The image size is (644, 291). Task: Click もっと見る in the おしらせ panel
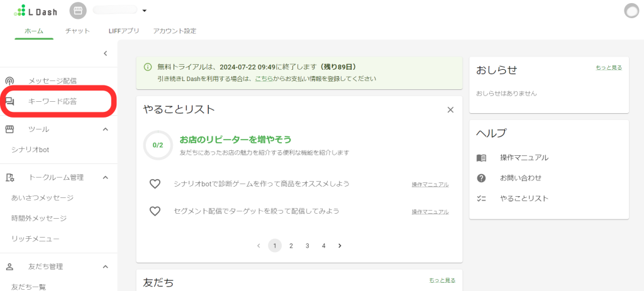608,67
